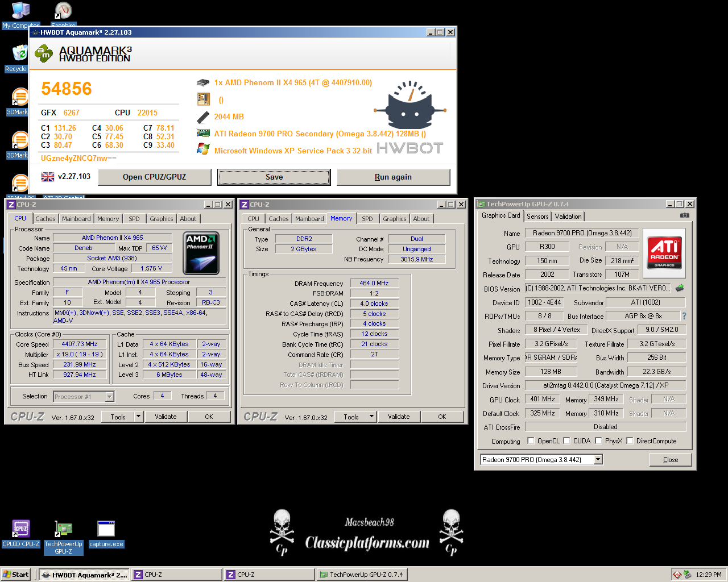Expand the Processor #1 selection dropdown
The width and height of the screenshot is (728, 582).
109,397
